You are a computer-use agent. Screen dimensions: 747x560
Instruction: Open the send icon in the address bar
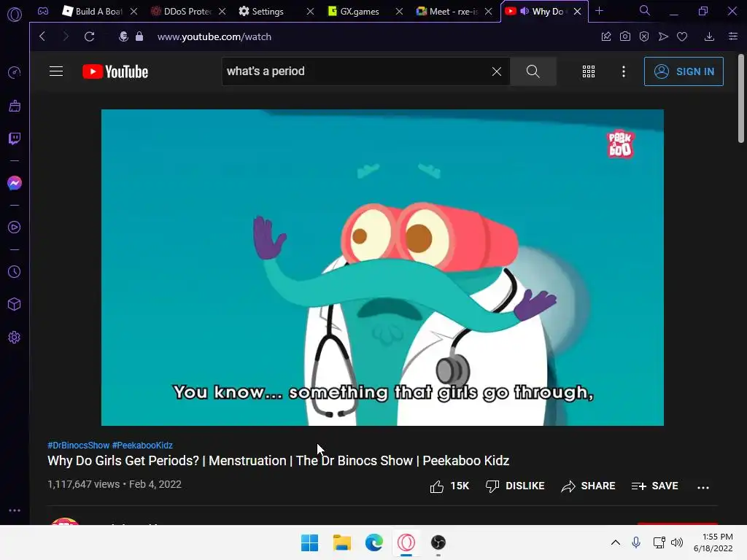tap(663, 36)
